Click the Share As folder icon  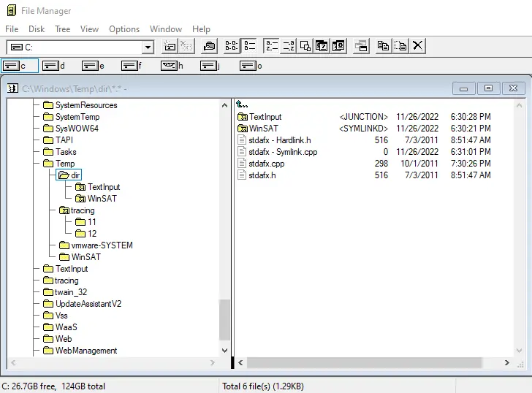(x=209, y=46)
